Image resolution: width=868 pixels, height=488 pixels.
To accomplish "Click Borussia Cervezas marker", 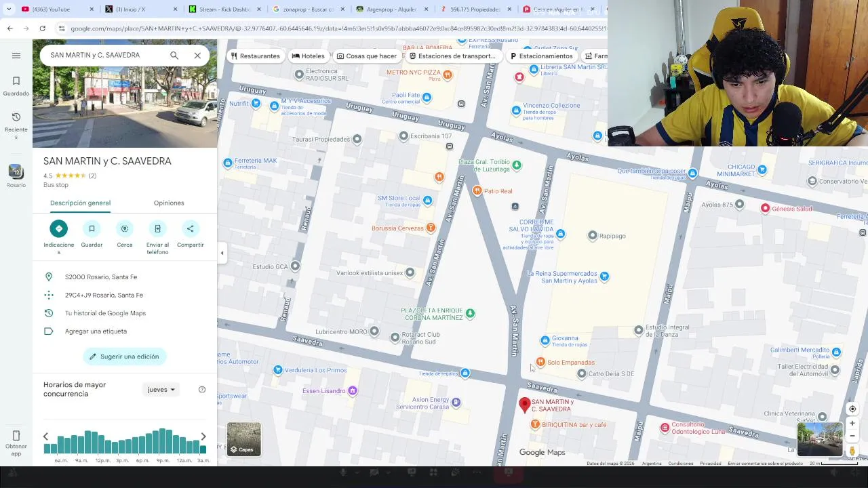I will tap(431, 228).
